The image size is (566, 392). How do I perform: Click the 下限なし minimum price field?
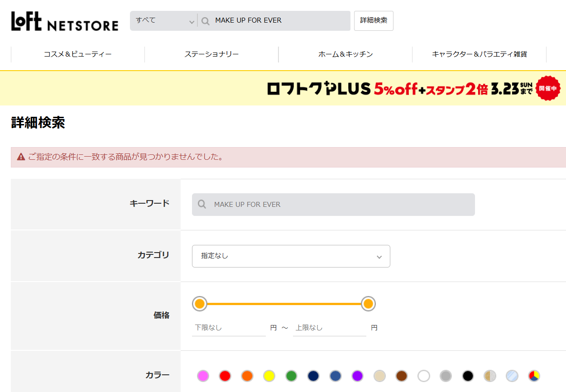[x=229, y=328]
